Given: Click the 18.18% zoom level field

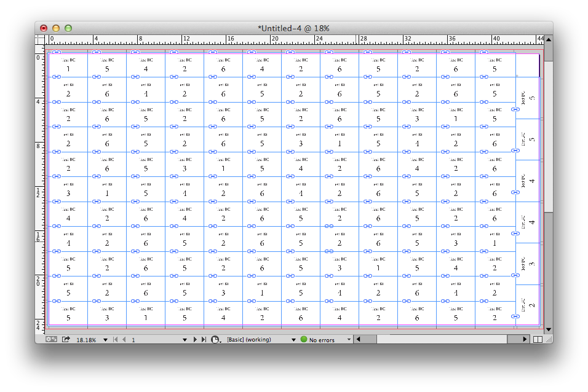Looking at the screenshot, I should [x=86, y=340].
